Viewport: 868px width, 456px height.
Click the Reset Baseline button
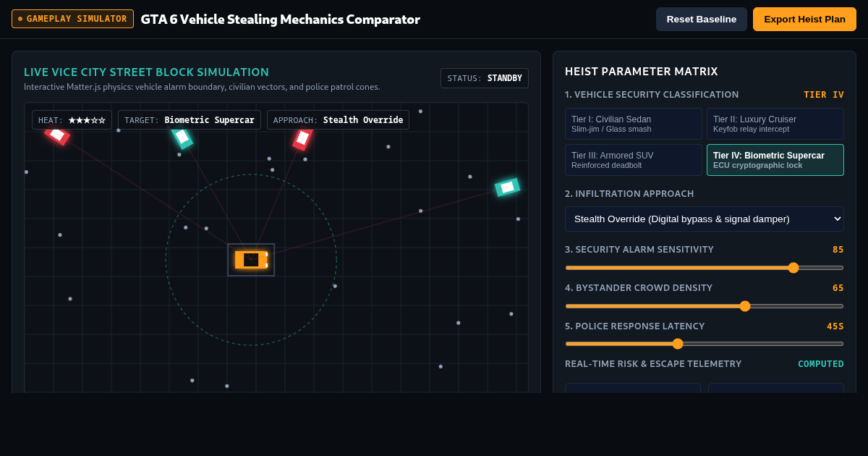pyautogui.click(x=701, y=19)
